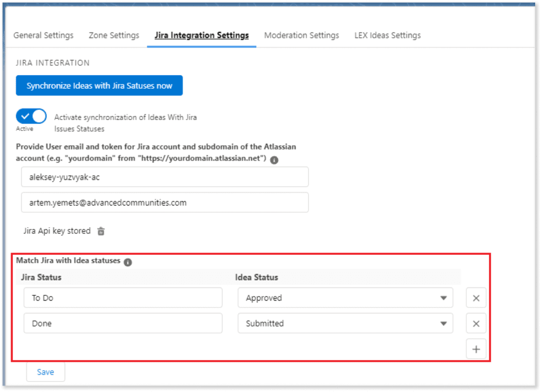Remove the Done status mapping row
541x392 pixels.
476,323
